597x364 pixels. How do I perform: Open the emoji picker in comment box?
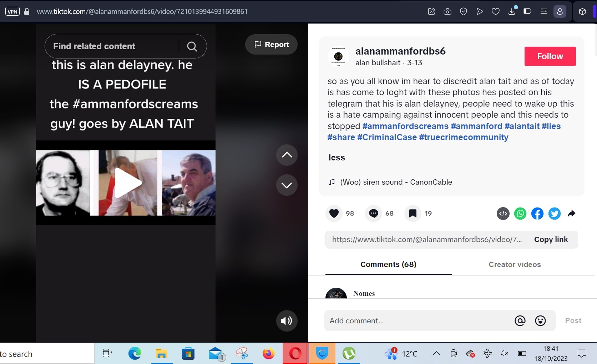point(540,321)
